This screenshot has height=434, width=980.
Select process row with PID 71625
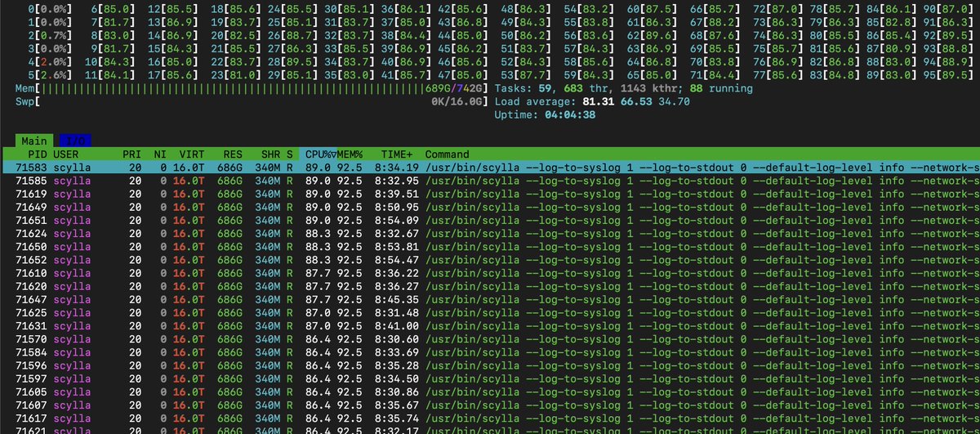(x=490, y=312)
